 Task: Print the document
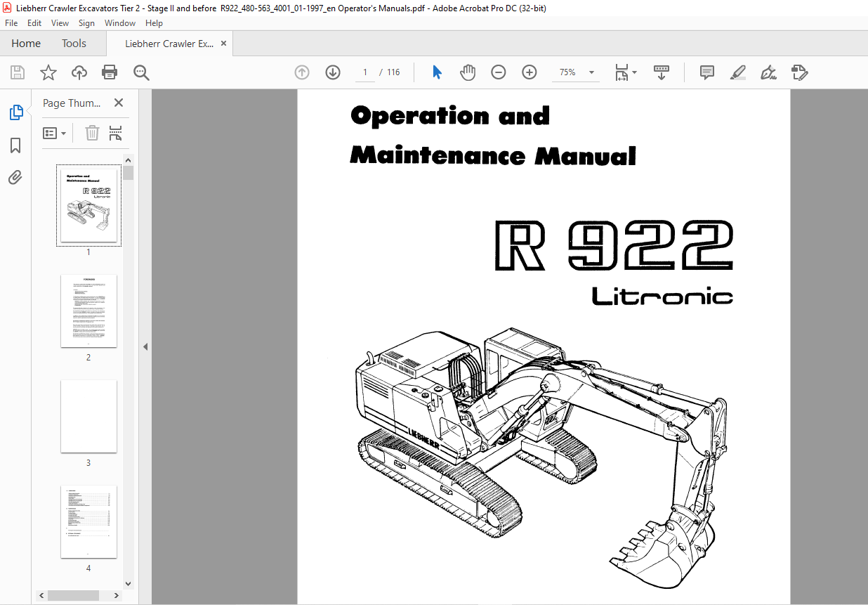(110, 72)
